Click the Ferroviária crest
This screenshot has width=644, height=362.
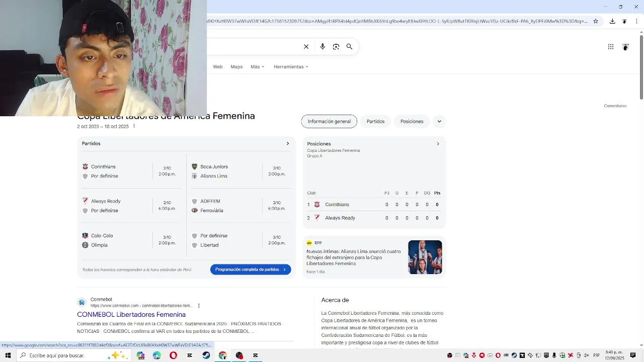[x=194, y=210]
